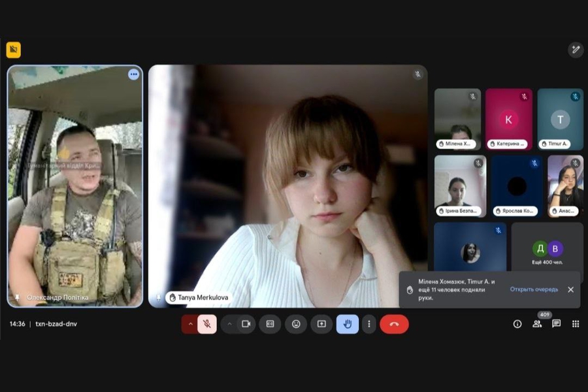Expand video settings arrow beside camera
Screen dimensions: 588x392
229,324
